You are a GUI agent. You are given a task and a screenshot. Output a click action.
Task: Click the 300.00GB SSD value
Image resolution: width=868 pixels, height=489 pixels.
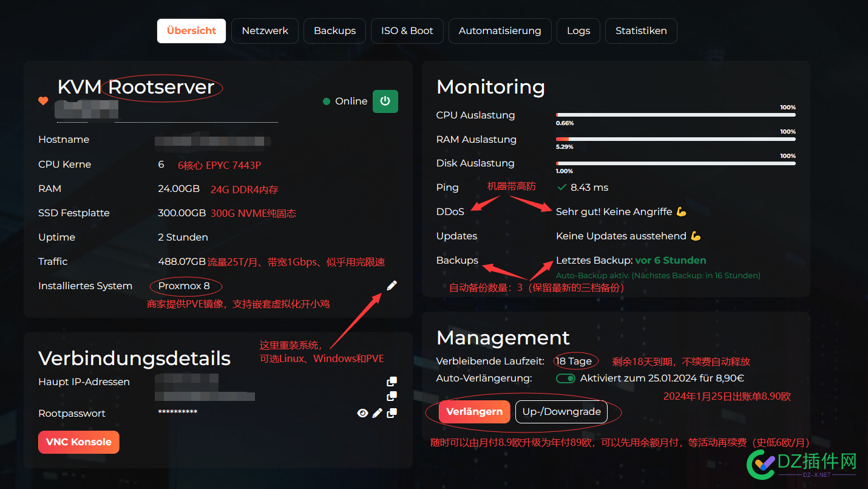181,213
